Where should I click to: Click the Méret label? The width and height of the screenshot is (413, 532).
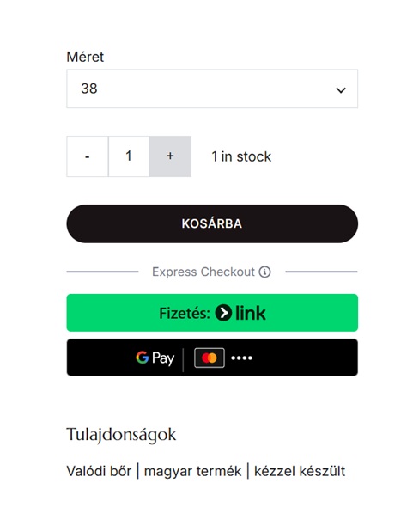click(x=85, y=57)
